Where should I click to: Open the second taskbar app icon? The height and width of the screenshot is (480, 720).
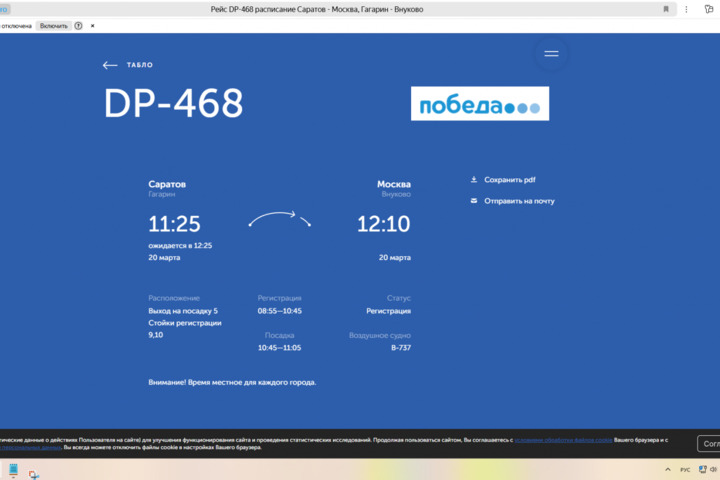[34, 474]
